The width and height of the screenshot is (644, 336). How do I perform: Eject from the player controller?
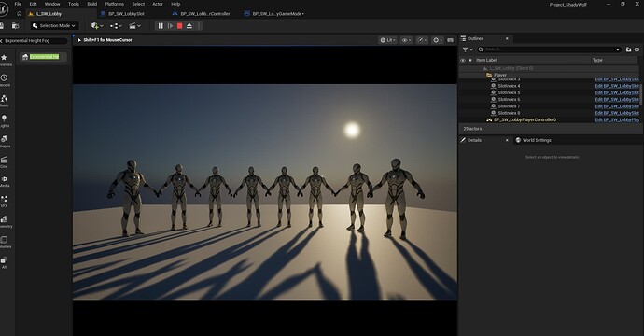(x=189, y=26)
